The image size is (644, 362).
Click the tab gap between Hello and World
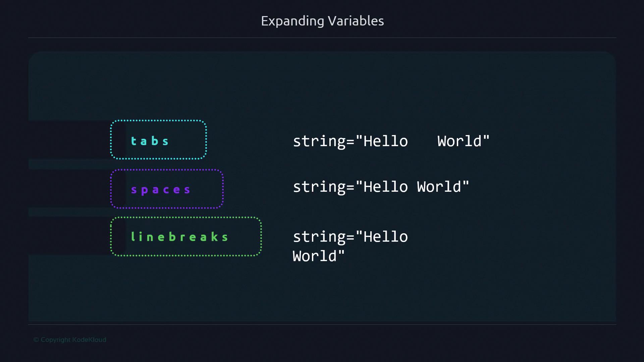[423, 141]
